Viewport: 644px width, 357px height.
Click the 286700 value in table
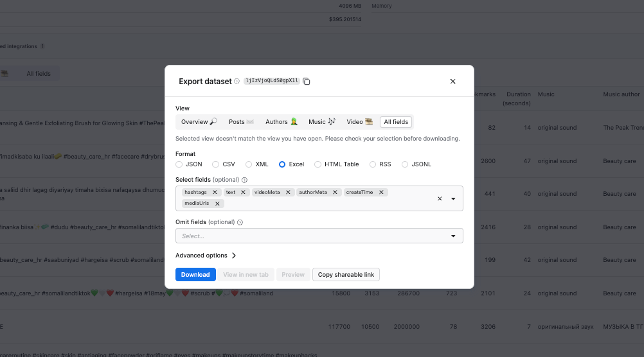click(x=409, y=293)
